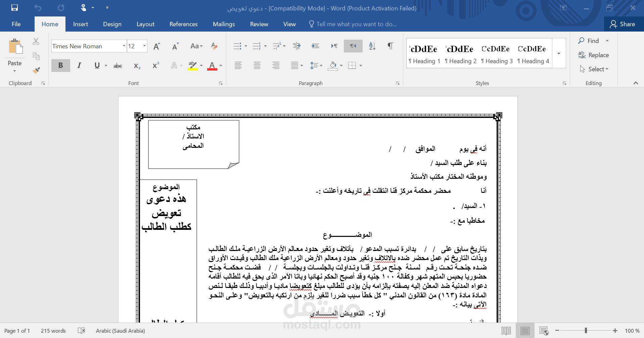Apply Heading 1 style

click(424, 53)
